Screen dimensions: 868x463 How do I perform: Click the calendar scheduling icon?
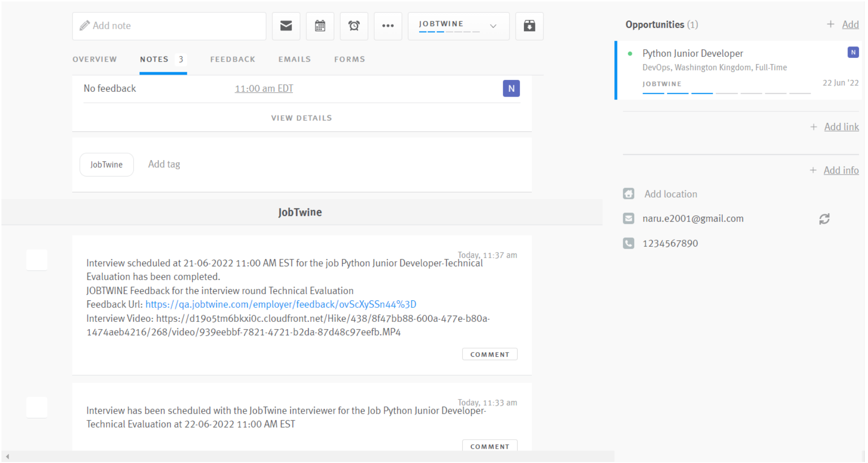click(x=320, y=26)
